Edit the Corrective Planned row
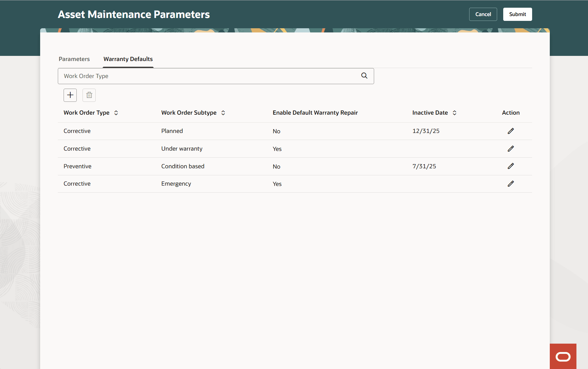The height and width of the screenshot is (369, 588). pyautogui.click(x=511, y=131)
